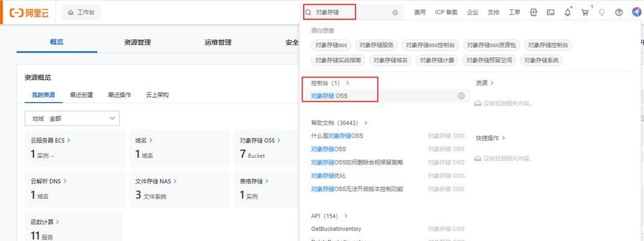Screen dimensions: 644x241
Task: Open the 对象存储OSS help doc result
Action: (x=328, y=149)
